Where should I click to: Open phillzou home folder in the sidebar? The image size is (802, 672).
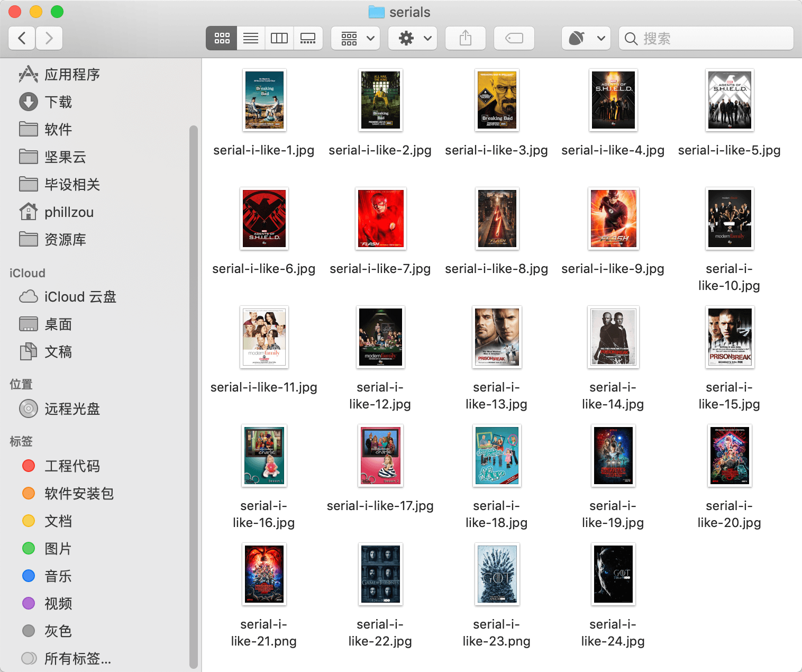point(56,212)
